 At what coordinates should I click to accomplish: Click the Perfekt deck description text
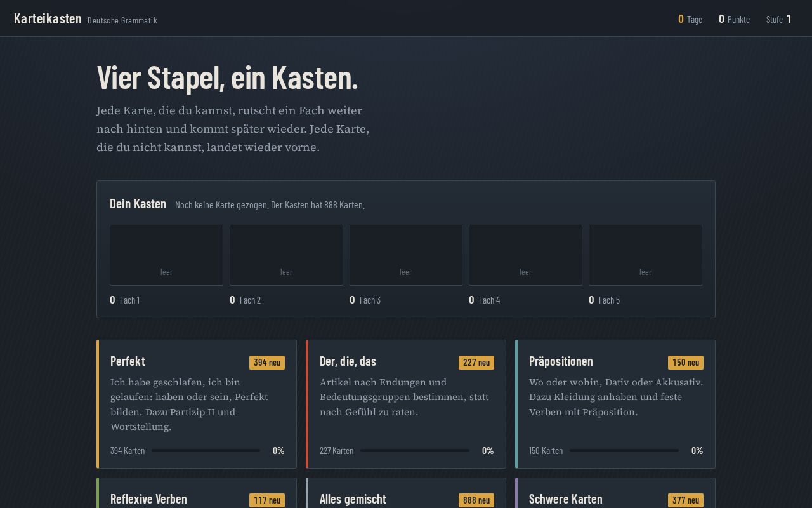click(x=190, y=404)
